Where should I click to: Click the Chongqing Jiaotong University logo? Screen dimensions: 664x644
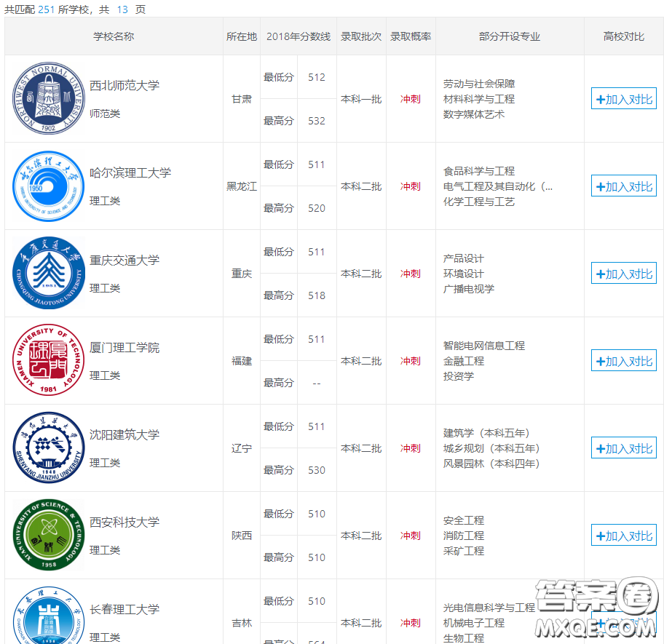pyautogui.click(x=48, y=274)
